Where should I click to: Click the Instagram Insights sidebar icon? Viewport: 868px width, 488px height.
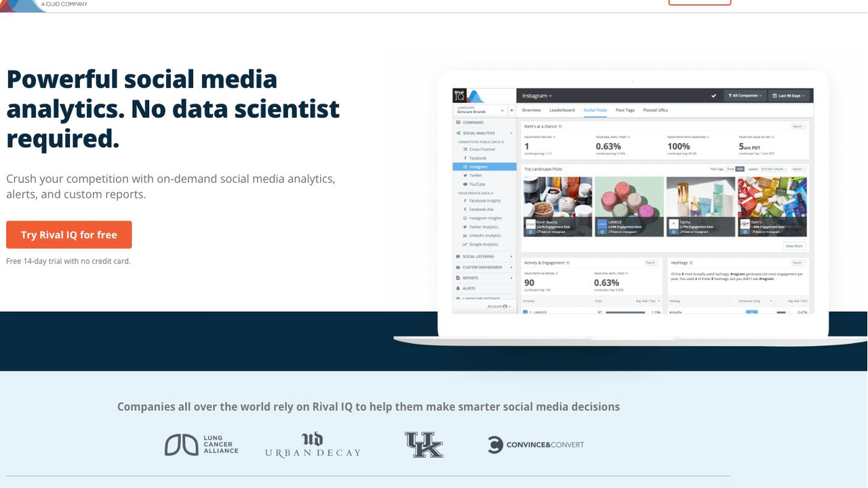point(465,218)
